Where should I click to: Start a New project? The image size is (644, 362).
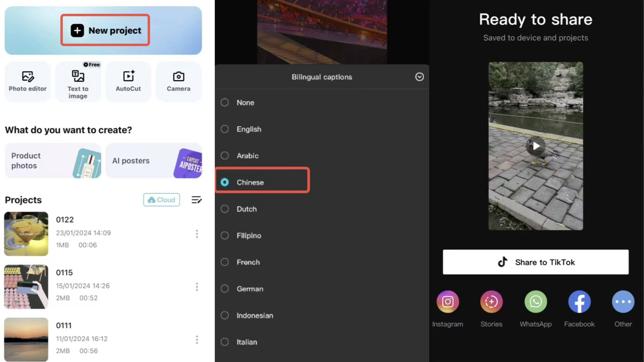pos(105,30)
